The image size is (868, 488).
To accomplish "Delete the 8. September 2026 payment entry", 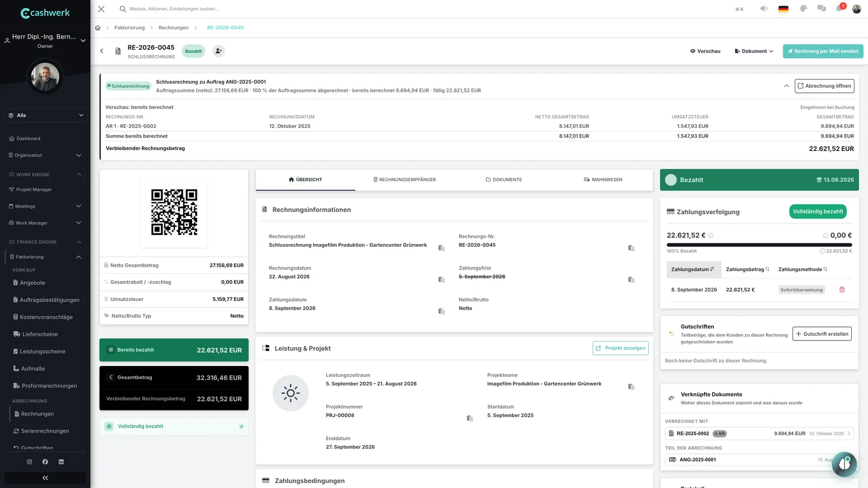I will tap(842, 290).
